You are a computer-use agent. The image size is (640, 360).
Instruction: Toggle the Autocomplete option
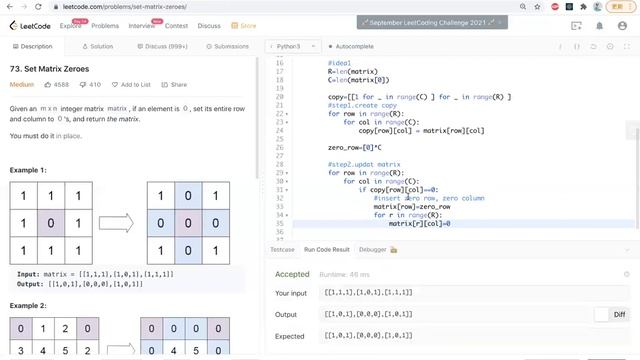[351, 47]
